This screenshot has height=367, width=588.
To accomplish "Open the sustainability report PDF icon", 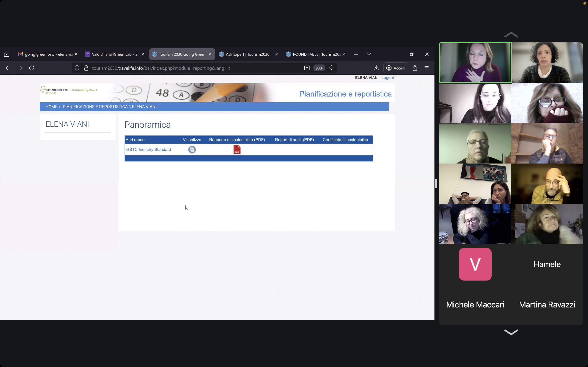I will pyautogui.click(x=237, y=149).
